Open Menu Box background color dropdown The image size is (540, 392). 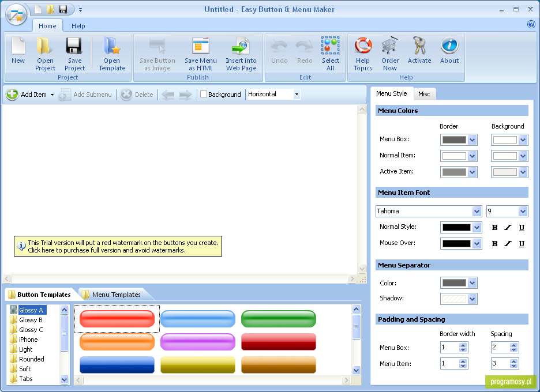(523, 140)
